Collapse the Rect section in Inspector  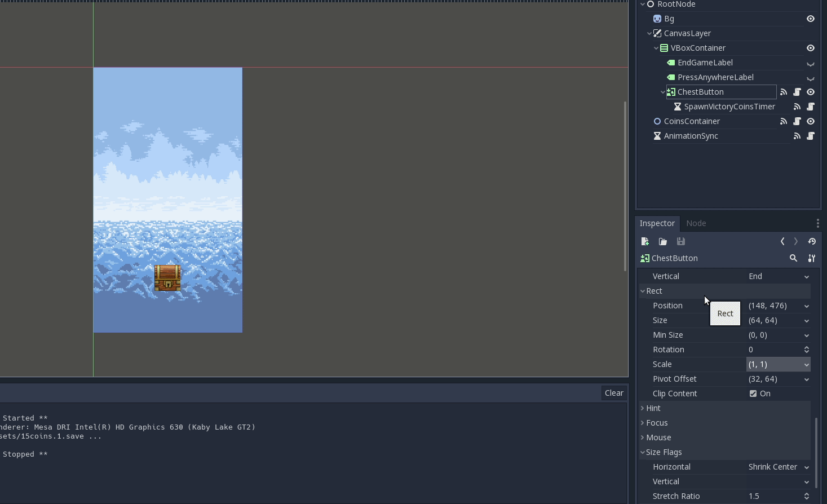(x=643, y=291)
